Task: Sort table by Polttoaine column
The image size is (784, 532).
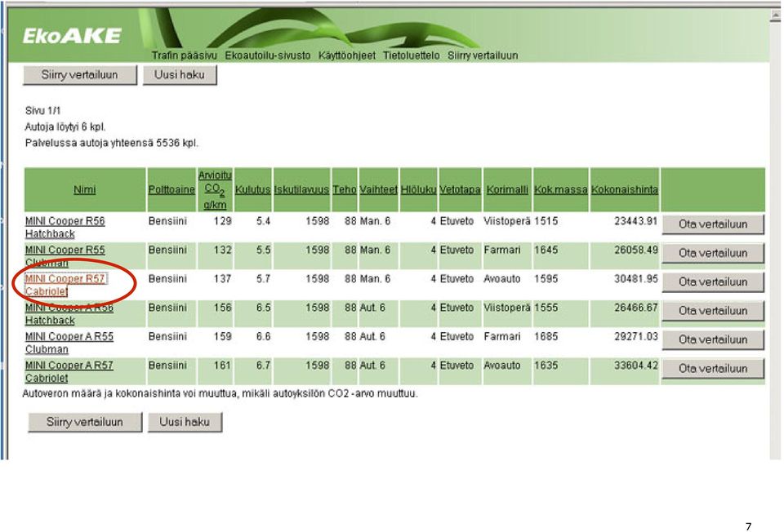Action: 171,190
